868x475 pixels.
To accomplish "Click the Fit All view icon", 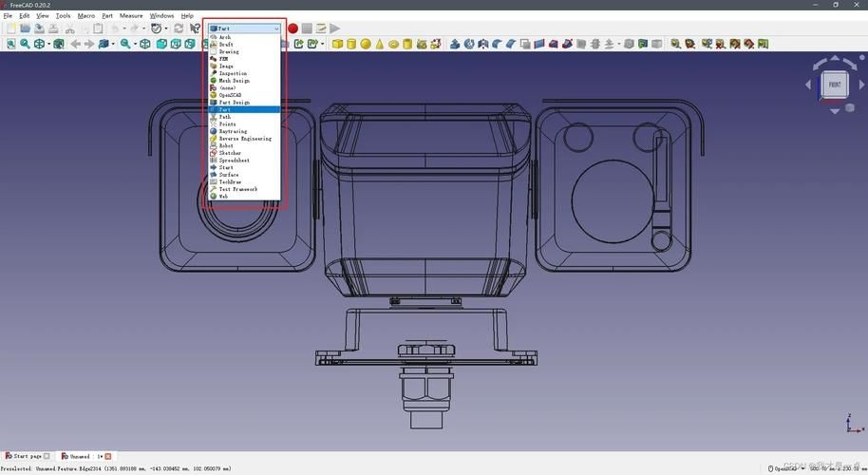I will point(9,44).
